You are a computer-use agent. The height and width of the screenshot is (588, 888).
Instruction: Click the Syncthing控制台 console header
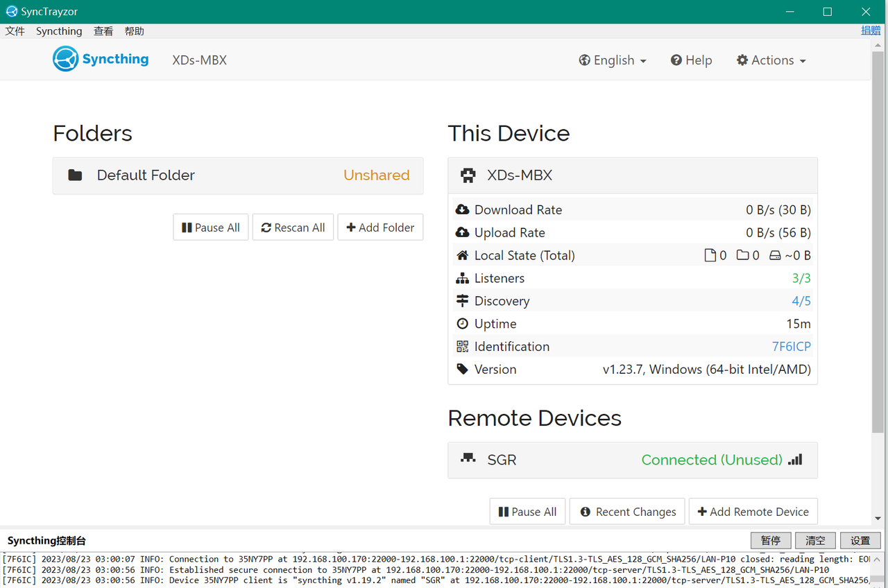pos(46,541)
